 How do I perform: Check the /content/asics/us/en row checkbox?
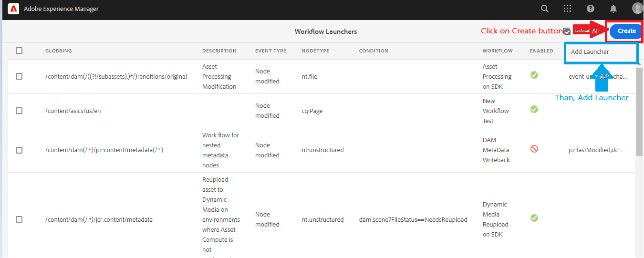(x=19, y=111)
